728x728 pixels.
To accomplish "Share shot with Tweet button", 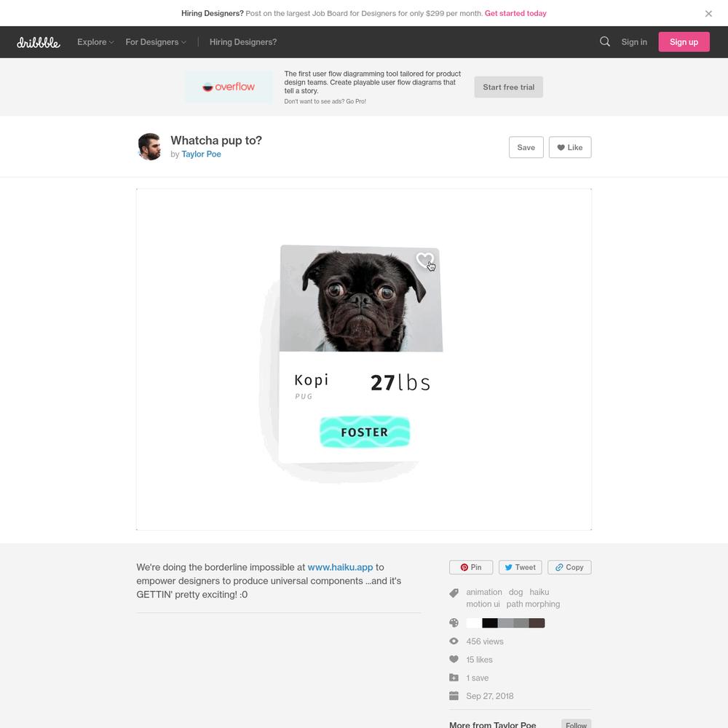I will point(520,567).
